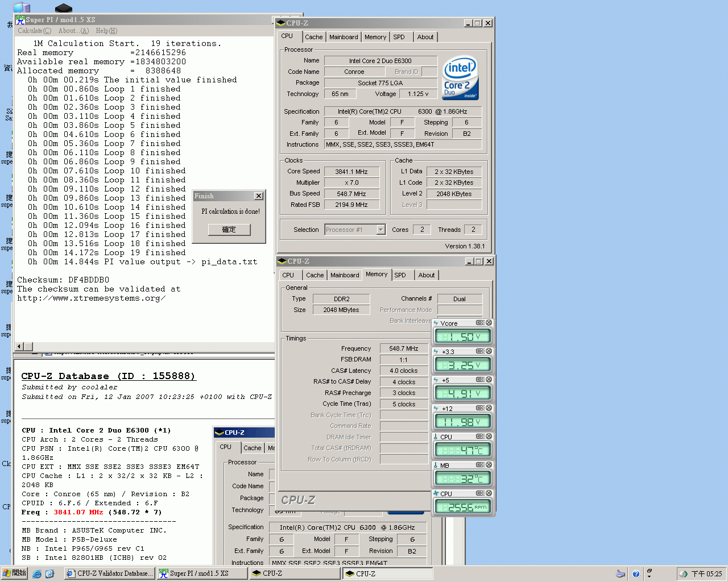The height and width of the screenshot is (582, 728).
Task: Expand the Processor #1 selection dropdown
Action: point(381,230)
